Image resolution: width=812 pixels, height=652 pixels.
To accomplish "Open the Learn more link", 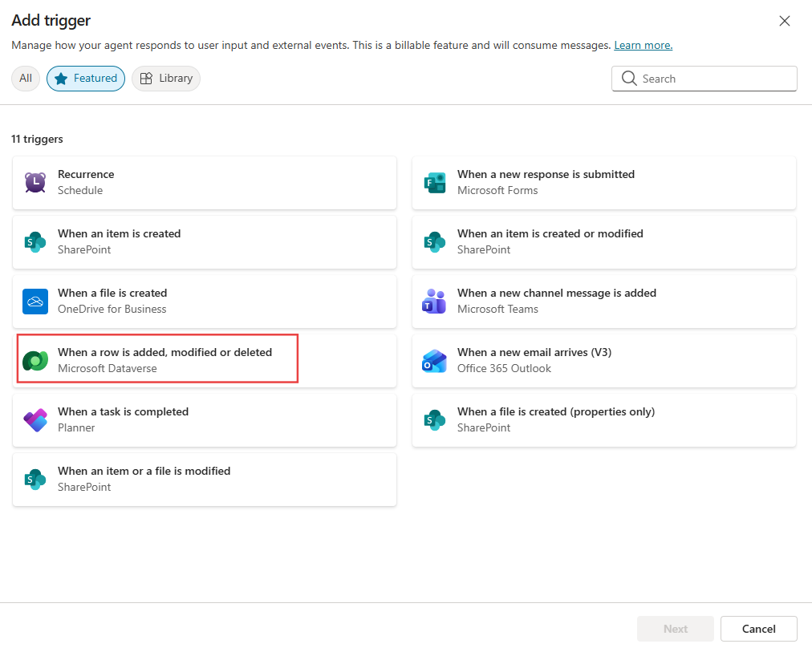I will 644,45.
